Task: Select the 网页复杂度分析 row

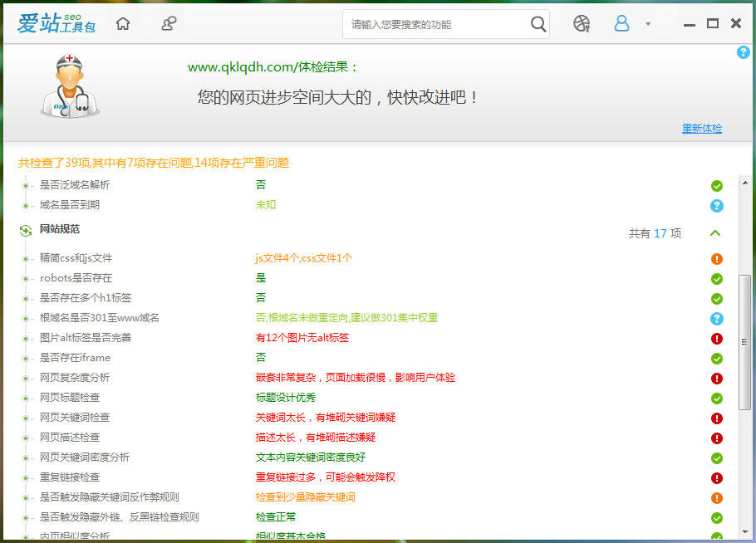Action: [x=75, y=378]
